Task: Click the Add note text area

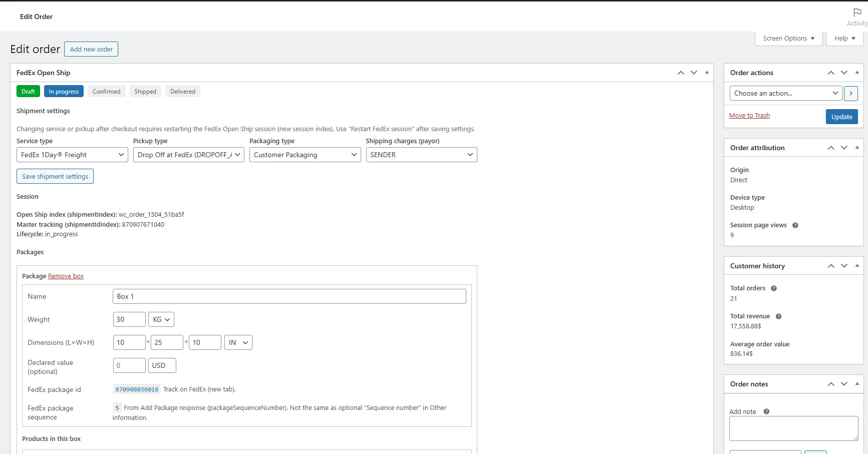Action: [794, 428]
